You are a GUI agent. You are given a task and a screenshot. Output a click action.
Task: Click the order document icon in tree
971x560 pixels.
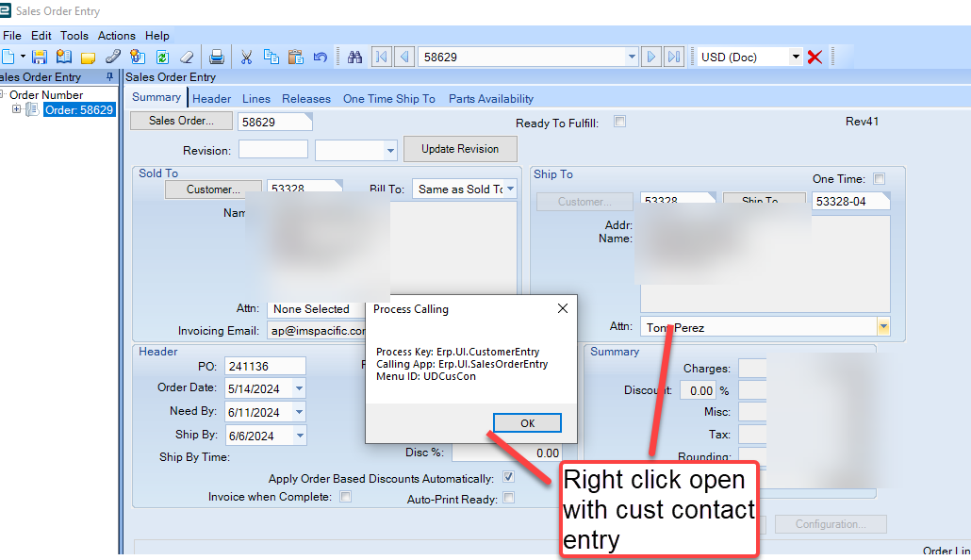pyautogui.click(x=32, y=109)
